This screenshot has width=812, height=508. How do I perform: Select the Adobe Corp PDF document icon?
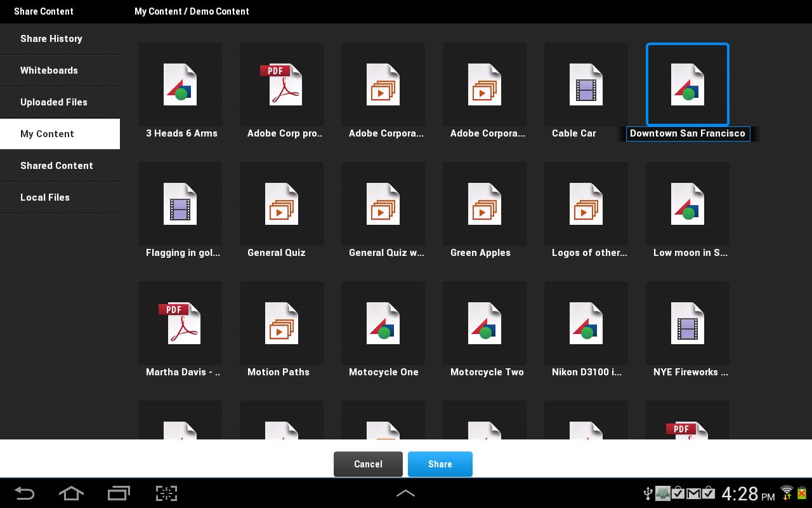[x=282, y=84]
